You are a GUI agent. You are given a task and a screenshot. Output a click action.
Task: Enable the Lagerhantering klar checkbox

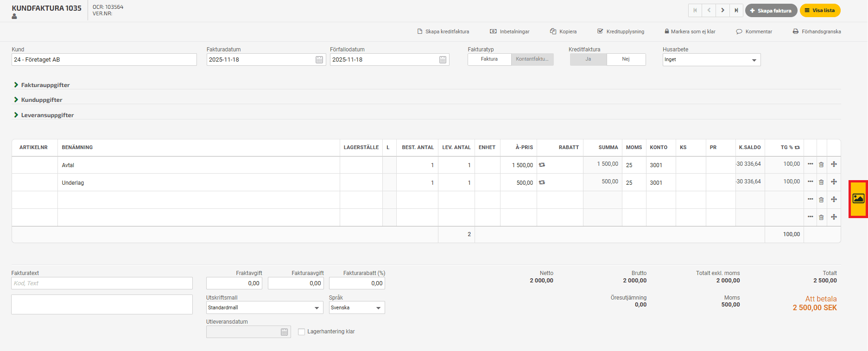point(302,332)
